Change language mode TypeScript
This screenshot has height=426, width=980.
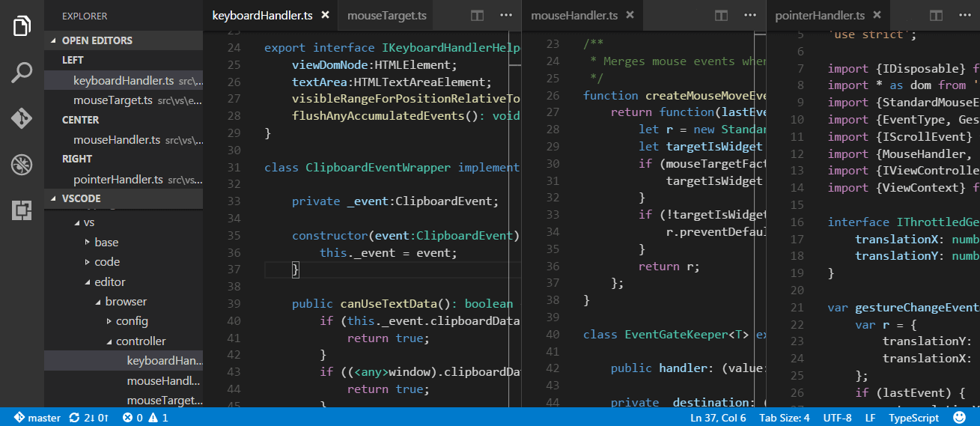click(913, 418)
